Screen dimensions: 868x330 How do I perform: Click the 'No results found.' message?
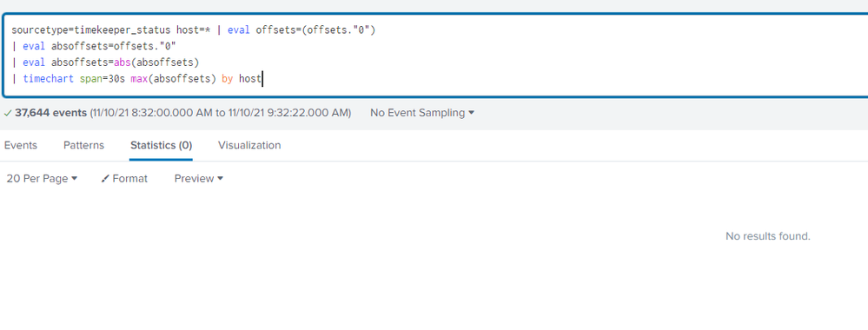[x=768, y=236]
